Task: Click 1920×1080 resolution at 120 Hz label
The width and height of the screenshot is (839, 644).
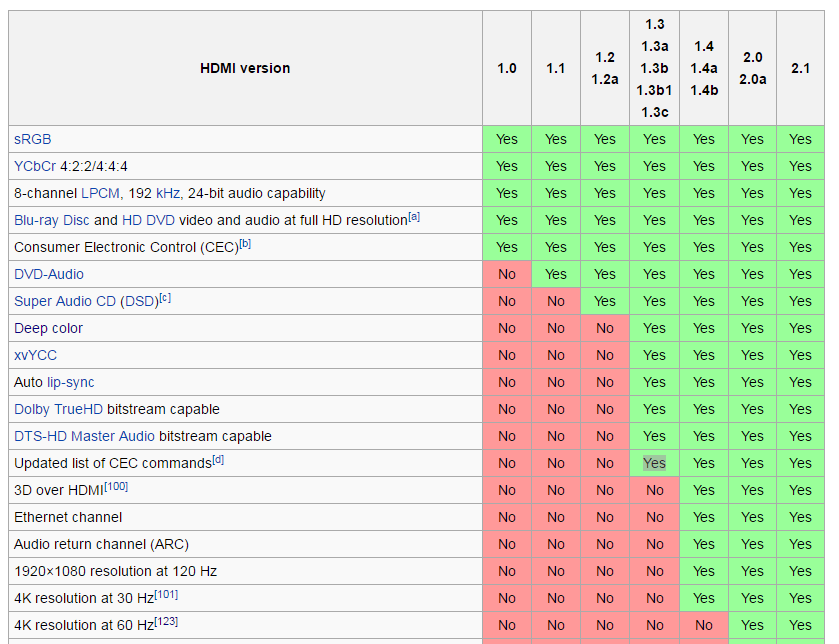Action: click(115, 571)
